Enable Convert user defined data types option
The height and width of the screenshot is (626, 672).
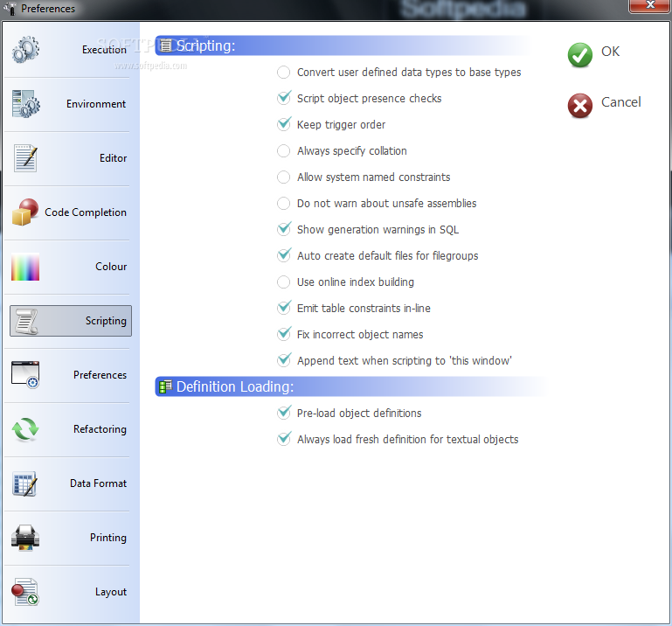pos(283,72)
